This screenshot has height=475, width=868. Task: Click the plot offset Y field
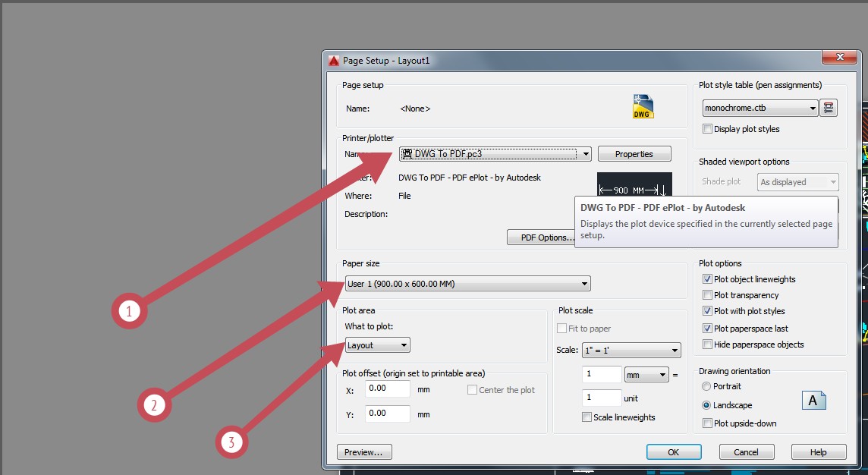388,414
